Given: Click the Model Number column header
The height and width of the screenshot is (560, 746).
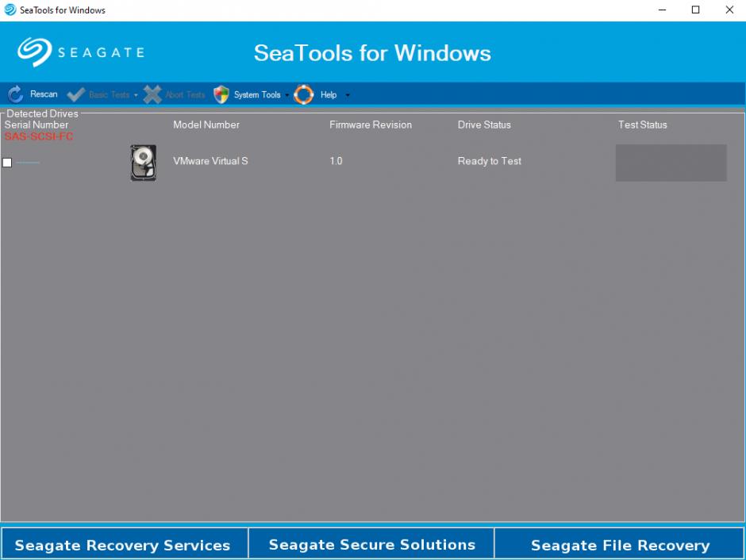Looking at the screenshot, I should (x=206, y=125).
